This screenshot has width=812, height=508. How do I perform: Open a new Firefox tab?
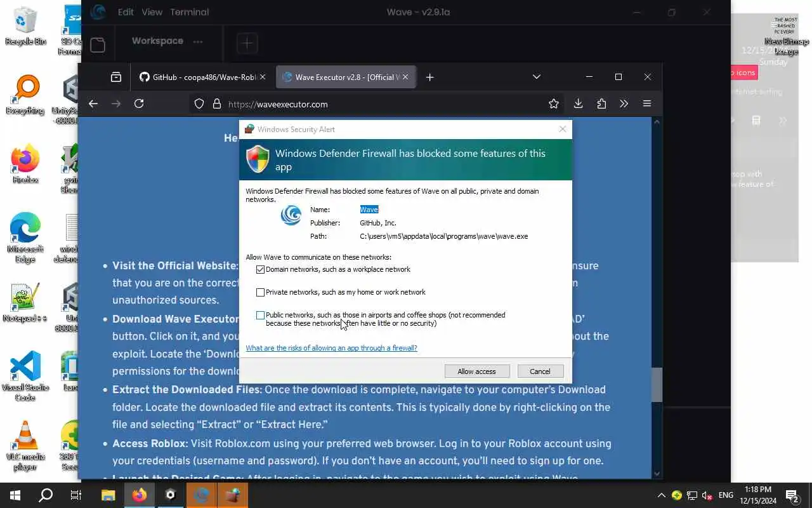pos(429,77)
